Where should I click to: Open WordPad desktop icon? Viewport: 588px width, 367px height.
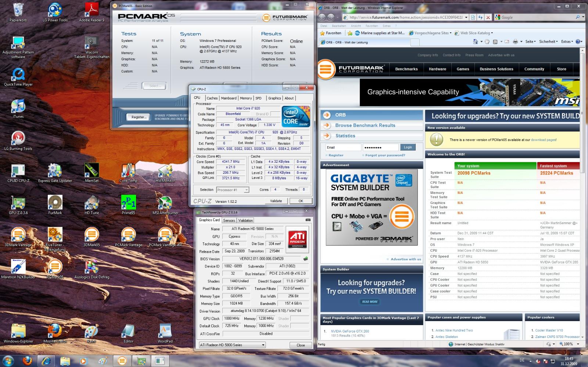coord(165,333)
